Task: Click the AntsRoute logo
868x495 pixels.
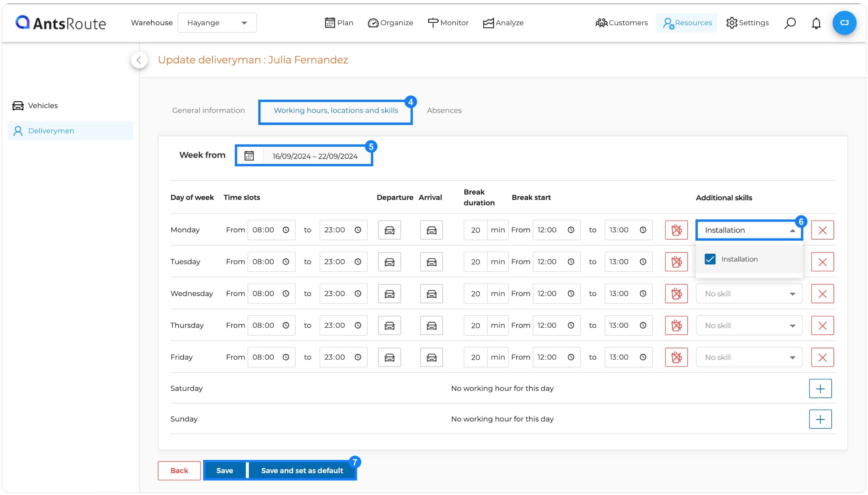Action: pos(61,23)
